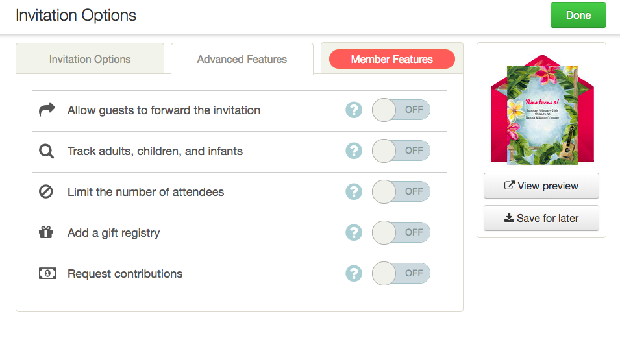Image resolution: width=620 pixels, height=364 pixels.
Task: Turn on Track adults, children, infants switch
Action: (x=401, y=151)
